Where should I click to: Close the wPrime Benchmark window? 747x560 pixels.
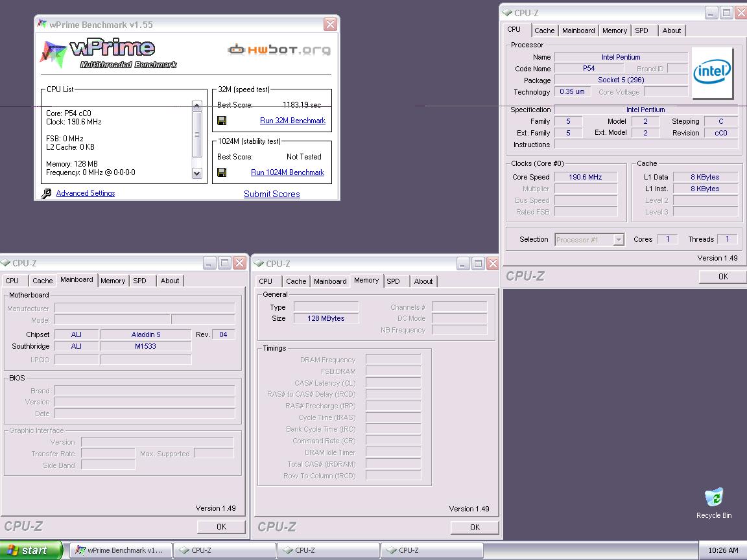coord(330,24)
